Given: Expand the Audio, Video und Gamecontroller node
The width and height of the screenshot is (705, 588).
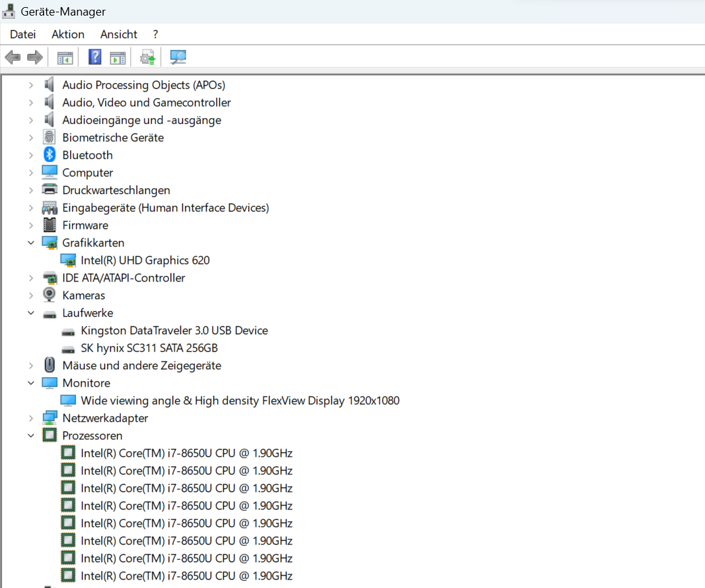Looking at the screenshot, I should tap(31, 102).
